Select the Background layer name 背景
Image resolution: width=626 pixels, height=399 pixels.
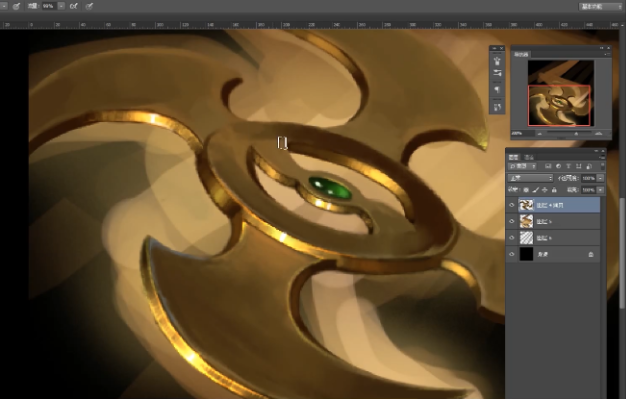tap(543, 254)
